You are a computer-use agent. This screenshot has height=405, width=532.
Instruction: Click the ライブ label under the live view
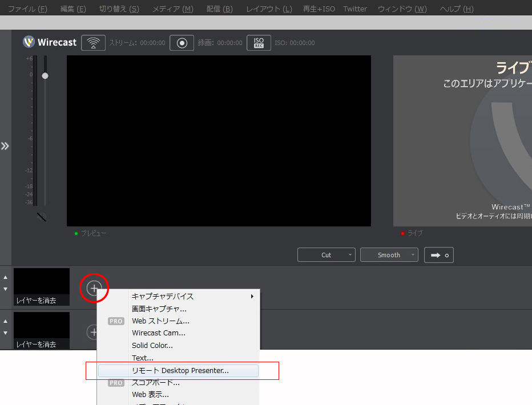coord(415,233)
